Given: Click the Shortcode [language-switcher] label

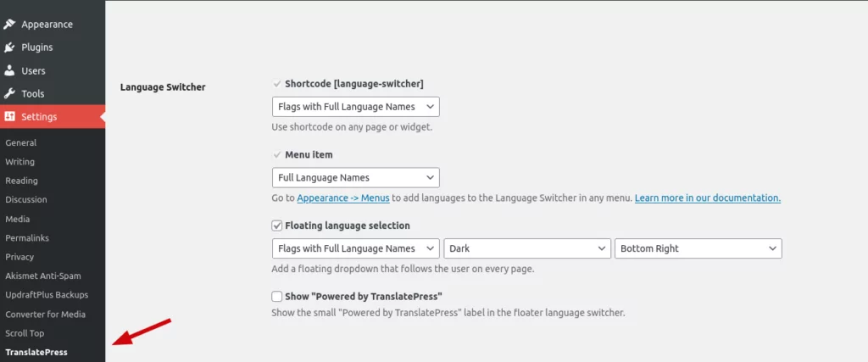Looking at the screenshot, I should (354, 84).
